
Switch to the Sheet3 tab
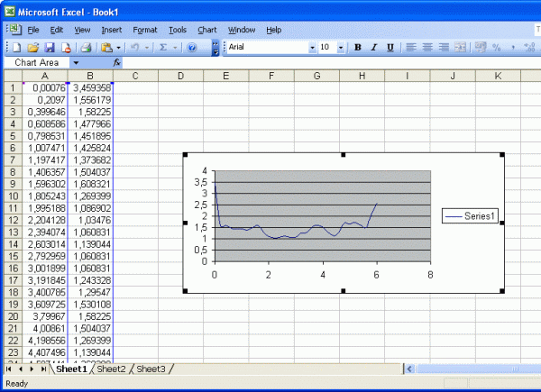click(x=151, y=369)
